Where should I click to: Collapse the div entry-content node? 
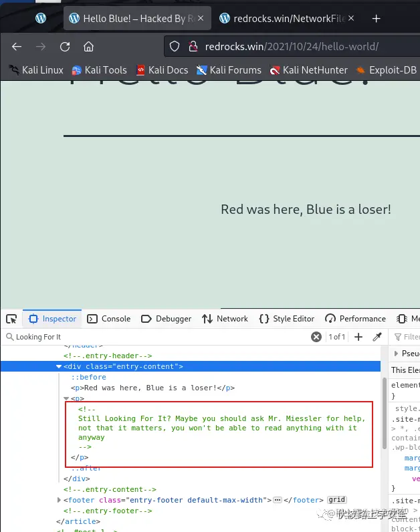[59, 366]
